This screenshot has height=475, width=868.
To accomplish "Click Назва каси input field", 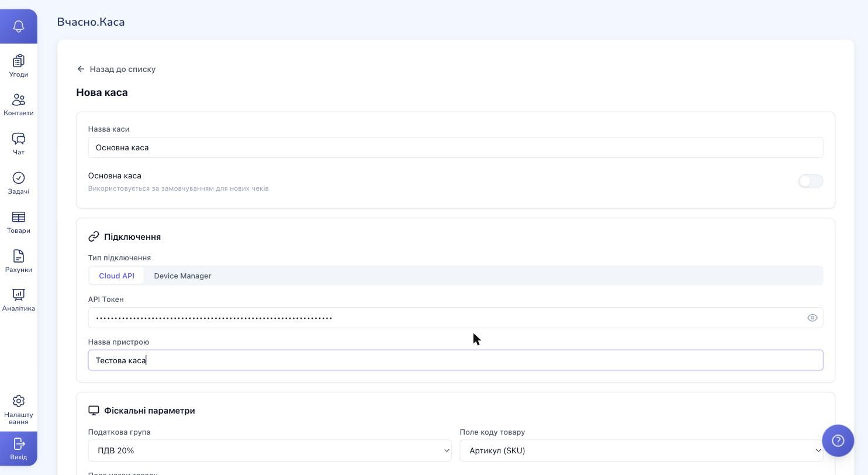I will coord(455,147).
